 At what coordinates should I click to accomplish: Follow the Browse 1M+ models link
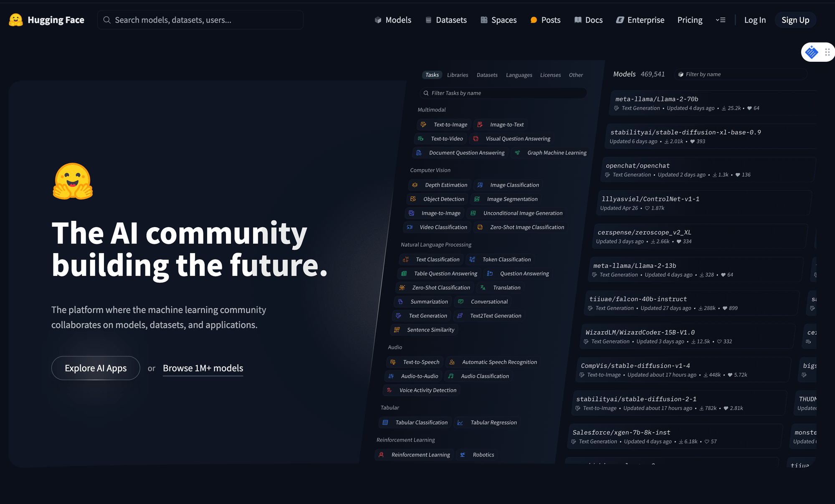click(x=203, y=368)
